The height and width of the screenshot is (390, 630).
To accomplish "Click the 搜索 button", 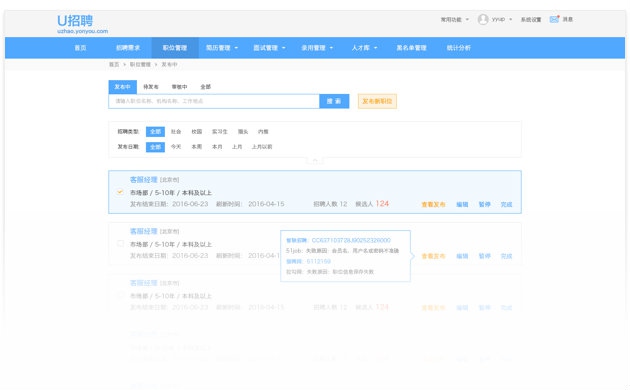I will click(x=334, y=101).
